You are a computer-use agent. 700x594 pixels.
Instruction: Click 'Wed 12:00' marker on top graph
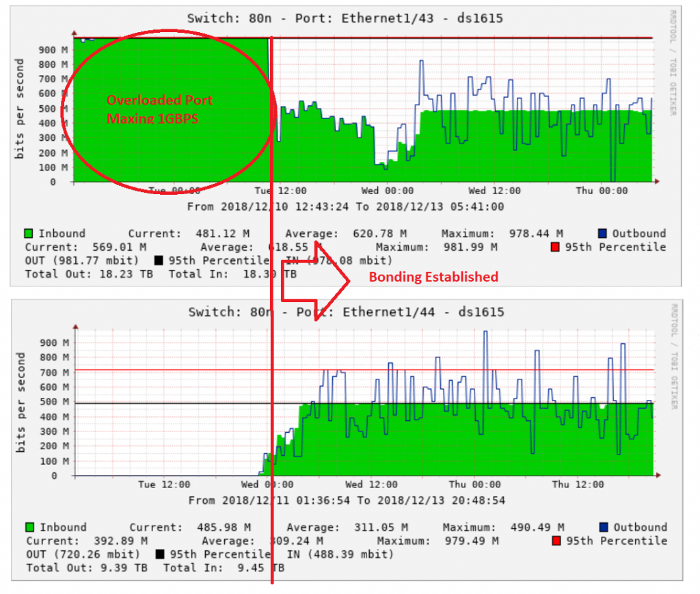click(x=494, y=191)
